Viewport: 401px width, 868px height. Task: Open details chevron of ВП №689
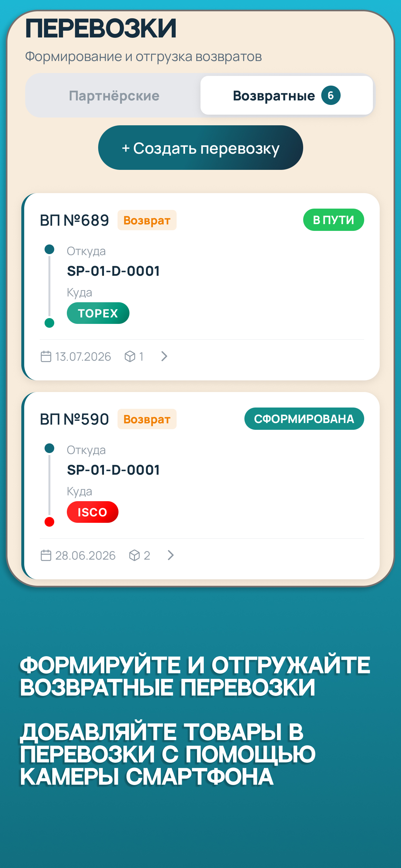[164, 356]
